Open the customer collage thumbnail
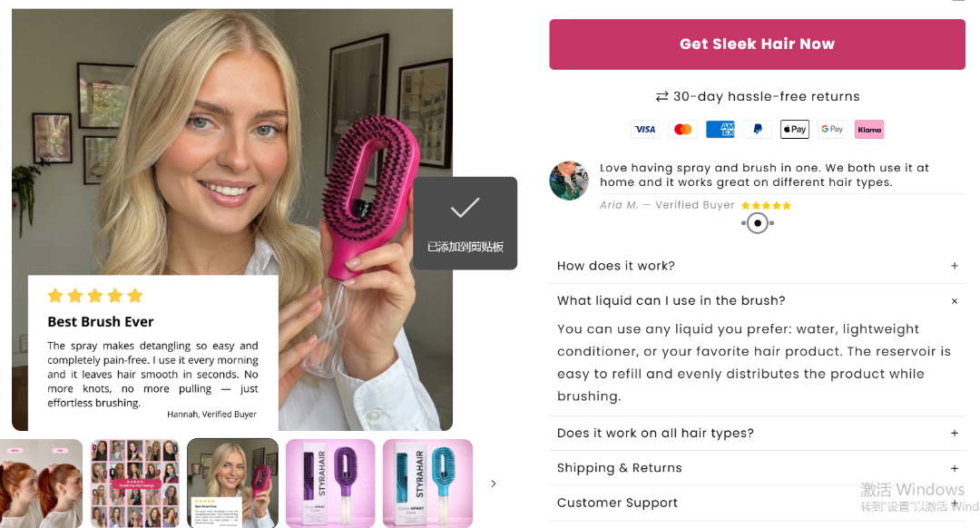Image resolution: width=980 pixels, height=528 pixels. [x=135, y=484]
